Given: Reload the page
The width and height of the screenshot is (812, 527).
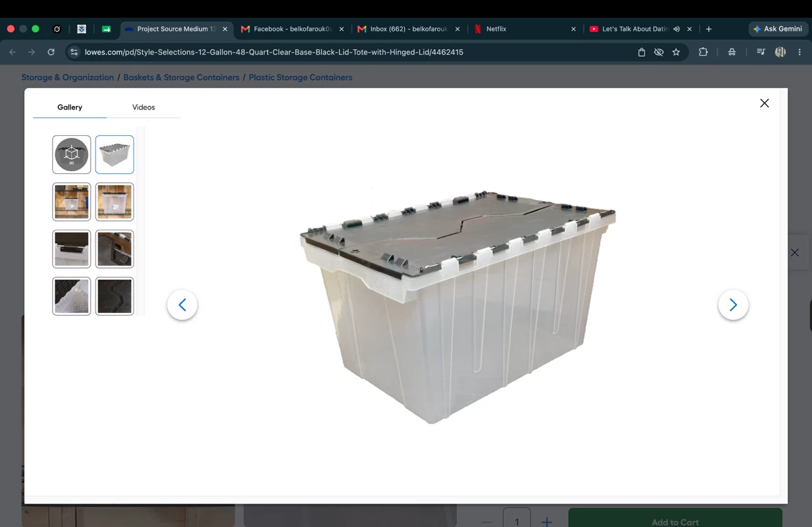Looking at the screenshot, I should tap(51, 52).
